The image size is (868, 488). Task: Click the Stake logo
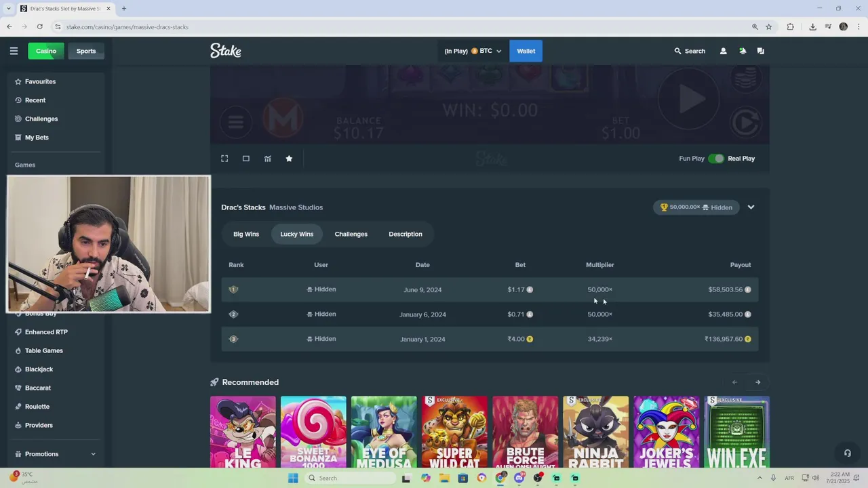[226, 51]
